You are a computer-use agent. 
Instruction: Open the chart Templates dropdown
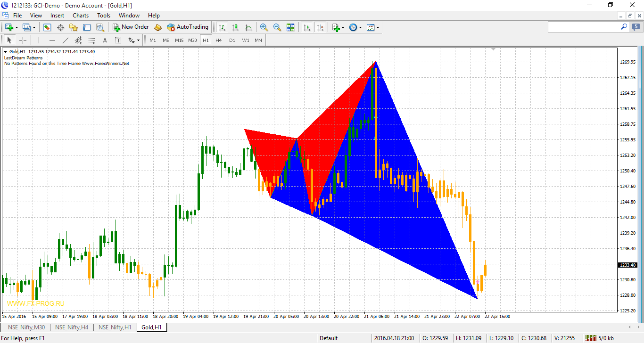372,27
